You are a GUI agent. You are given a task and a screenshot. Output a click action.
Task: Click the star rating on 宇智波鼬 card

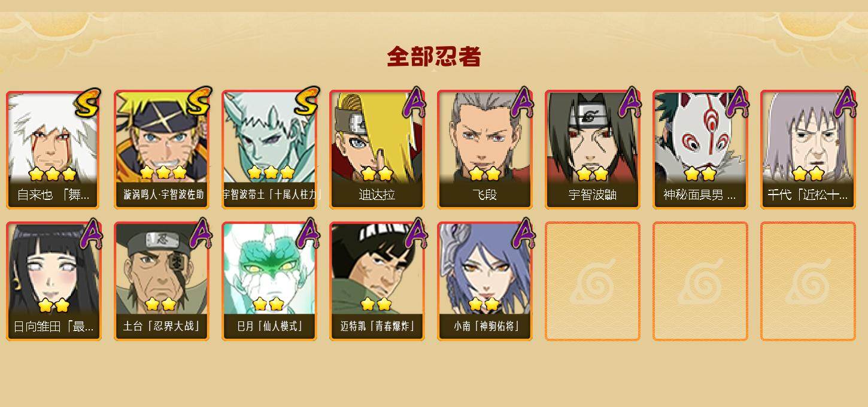592,174
